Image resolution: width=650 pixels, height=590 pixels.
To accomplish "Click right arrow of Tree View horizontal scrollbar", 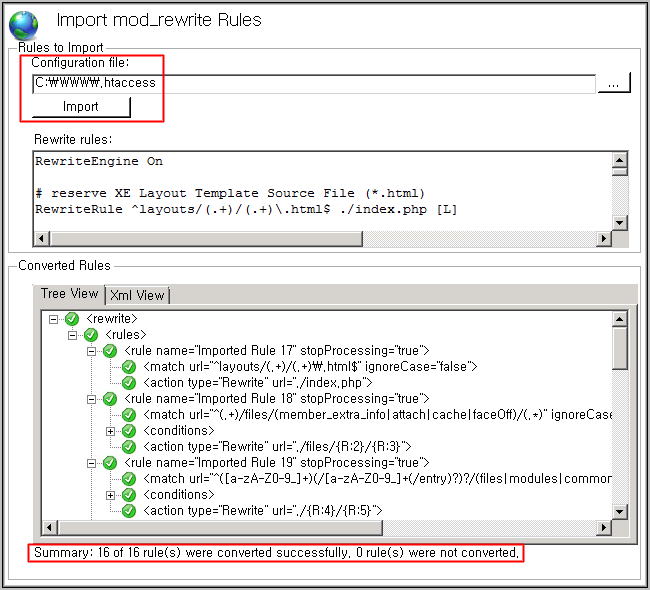I will (x=604, y=528).
